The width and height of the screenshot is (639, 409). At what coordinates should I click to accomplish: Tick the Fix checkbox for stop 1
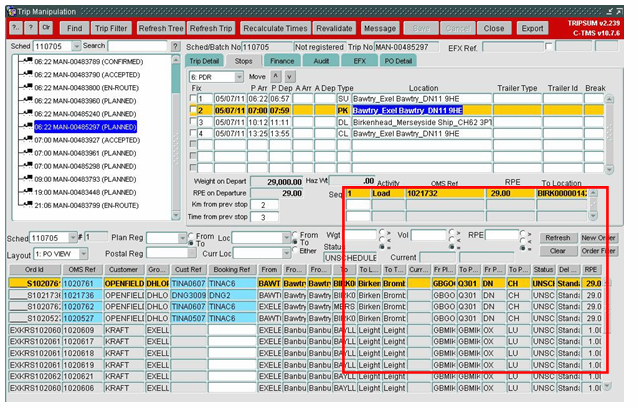[x=193, y=99]
